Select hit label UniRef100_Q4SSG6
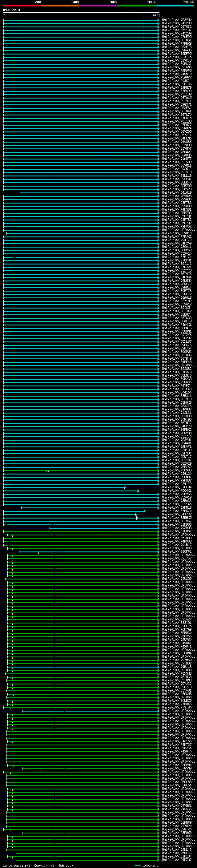Image resolution: width=197 pixels, height=868 pixels. [176, 809]
